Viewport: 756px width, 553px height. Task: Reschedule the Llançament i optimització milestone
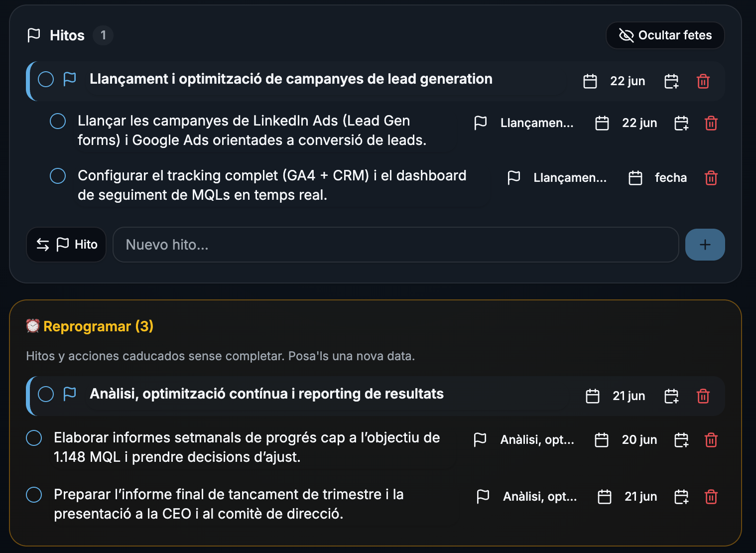point(671,81)
